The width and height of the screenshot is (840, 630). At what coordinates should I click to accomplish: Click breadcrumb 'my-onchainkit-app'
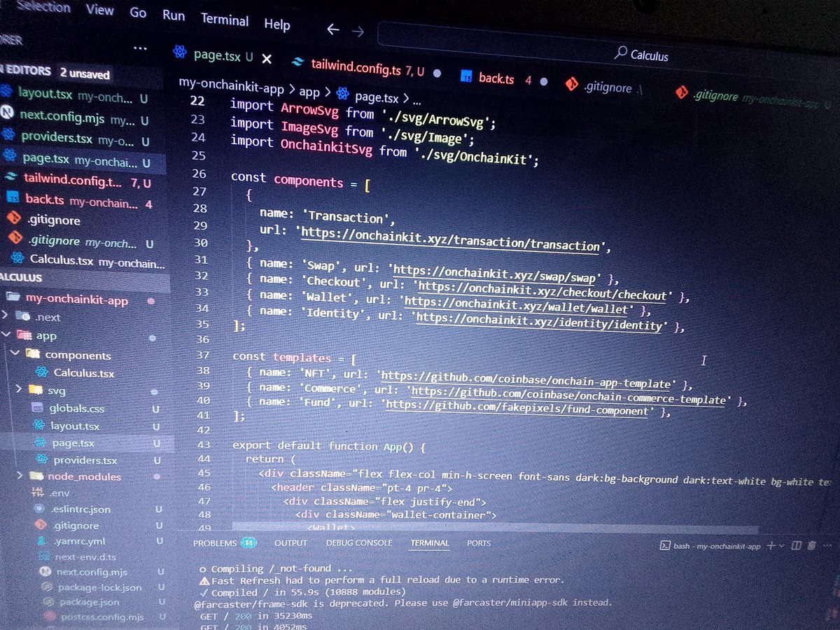pos(231,86)
